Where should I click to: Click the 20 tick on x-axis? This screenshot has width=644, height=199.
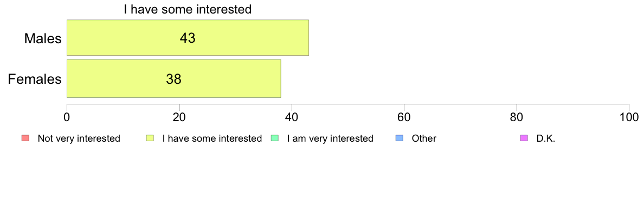click(179, 117)
